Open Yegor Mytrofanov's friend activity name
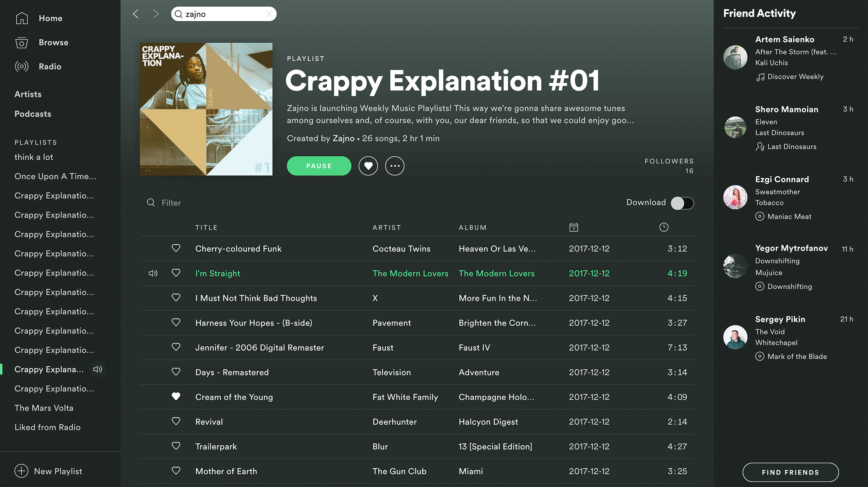 (791, 248)
